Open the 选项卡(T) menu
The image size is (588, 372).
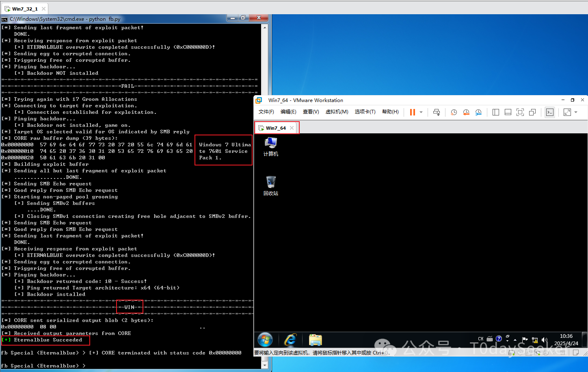(x=365, y=112)
